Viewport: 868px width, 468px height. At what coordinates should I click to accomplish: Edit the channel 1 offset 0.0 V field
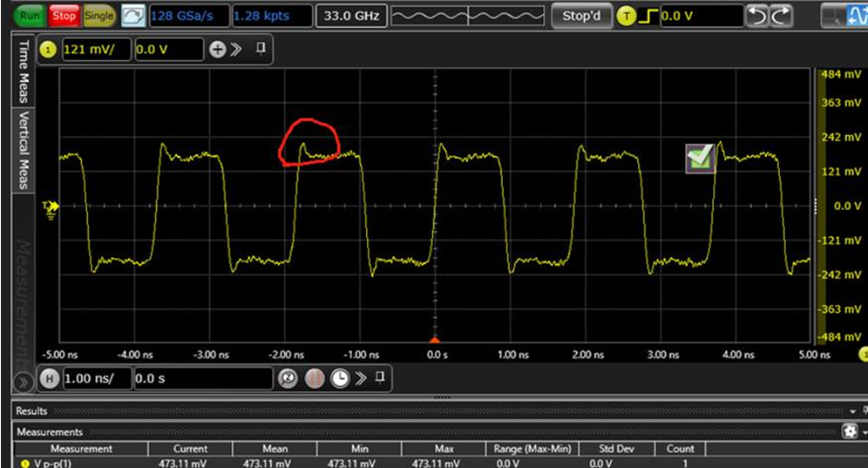[169, 50]
